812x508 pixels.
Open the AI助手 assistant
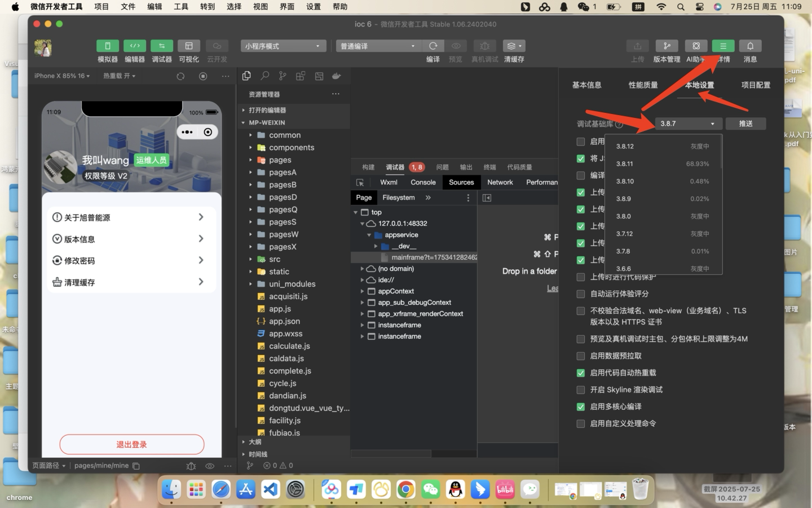point(696,46)
